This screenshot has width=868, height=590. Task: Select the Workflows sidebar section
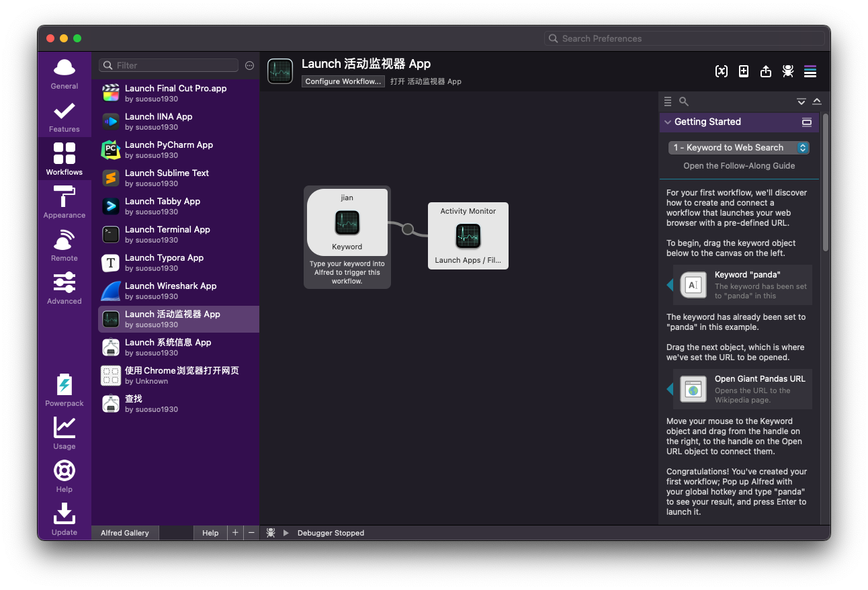point(64,160)
